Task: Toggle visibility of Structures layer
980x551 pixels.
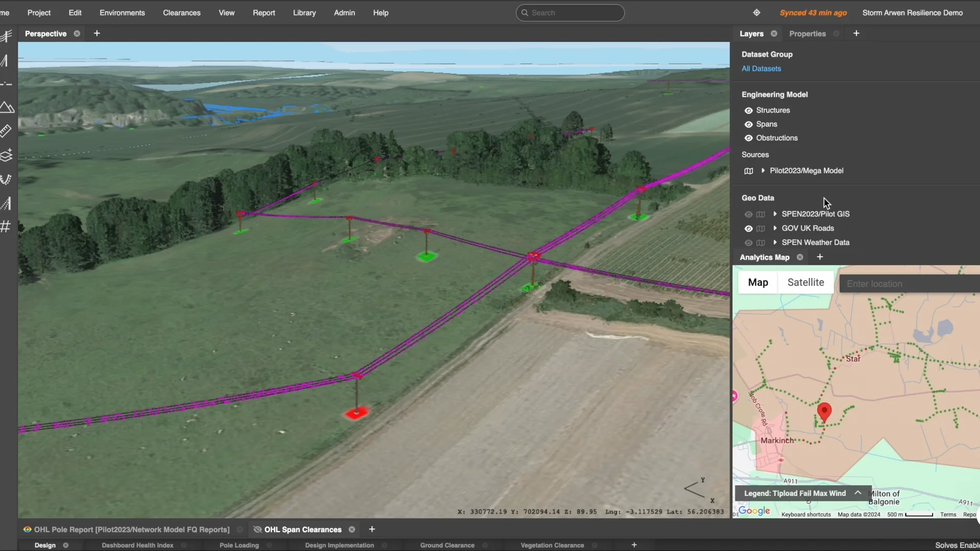Action: [748, 111]
